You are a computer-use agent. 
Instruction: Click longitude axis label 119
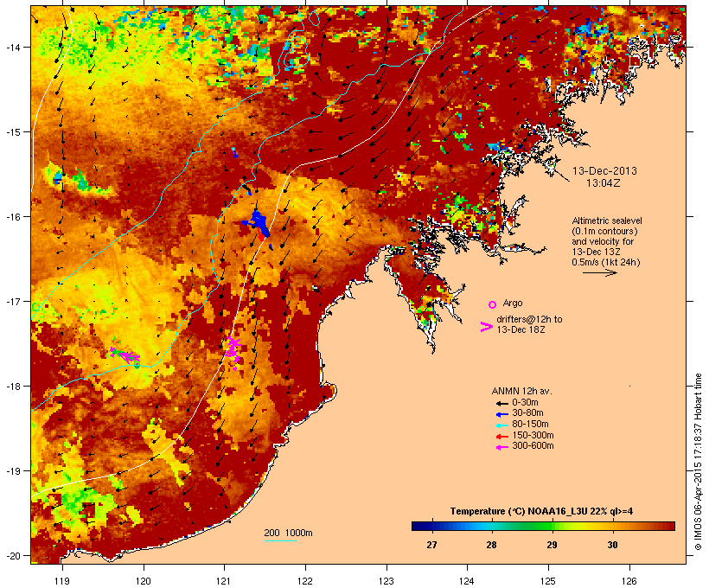point(62,581)
